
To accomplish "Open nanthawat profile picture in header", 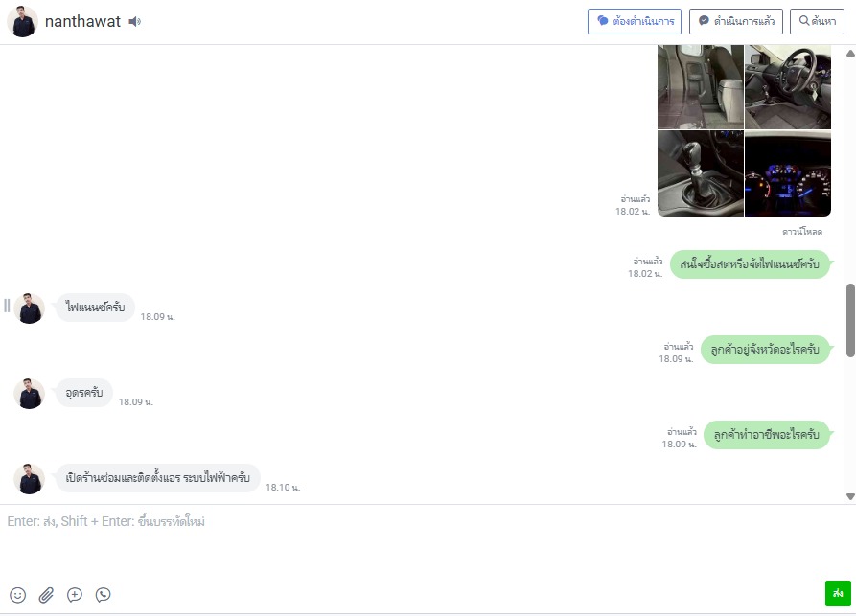I will tap(22, 22).
